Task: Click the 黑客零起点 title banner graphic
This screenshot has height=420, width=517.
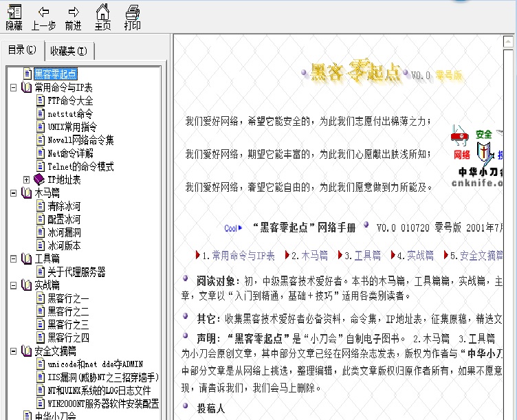Action: [x=355, y=71]
